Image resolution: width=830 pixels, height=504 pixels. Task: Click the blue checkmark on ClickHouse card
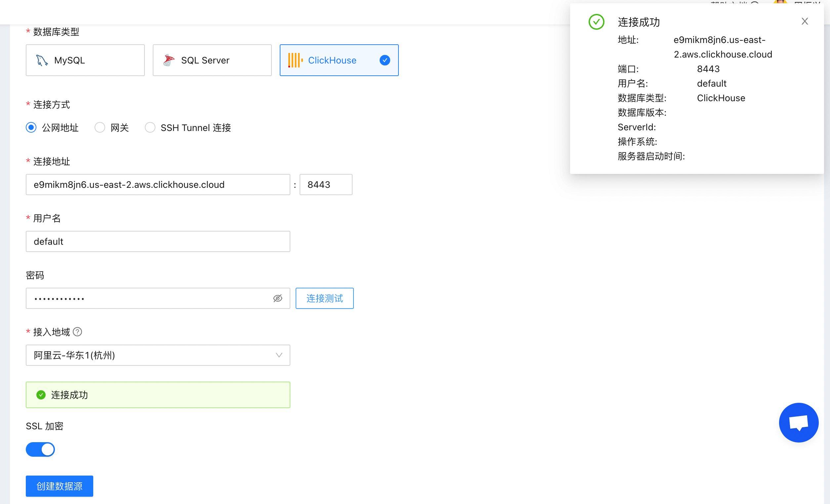pyautogui.click(x=384, y=60)
